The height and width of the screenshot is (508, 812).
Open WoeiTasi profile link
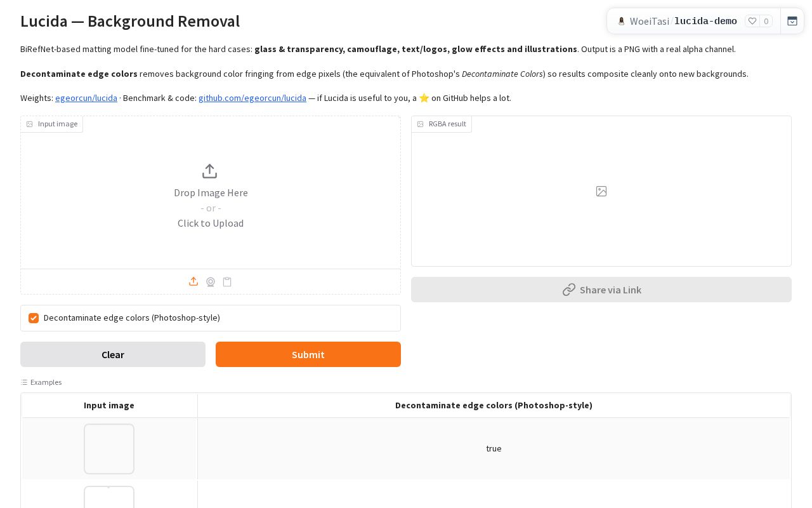(650, 21)
